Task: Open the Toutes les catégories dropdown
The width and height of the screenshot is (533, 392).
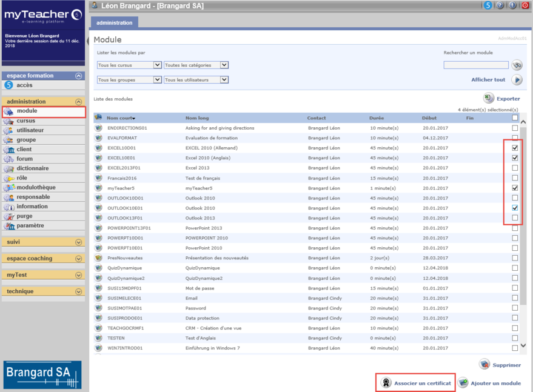Action: (196, 65)
